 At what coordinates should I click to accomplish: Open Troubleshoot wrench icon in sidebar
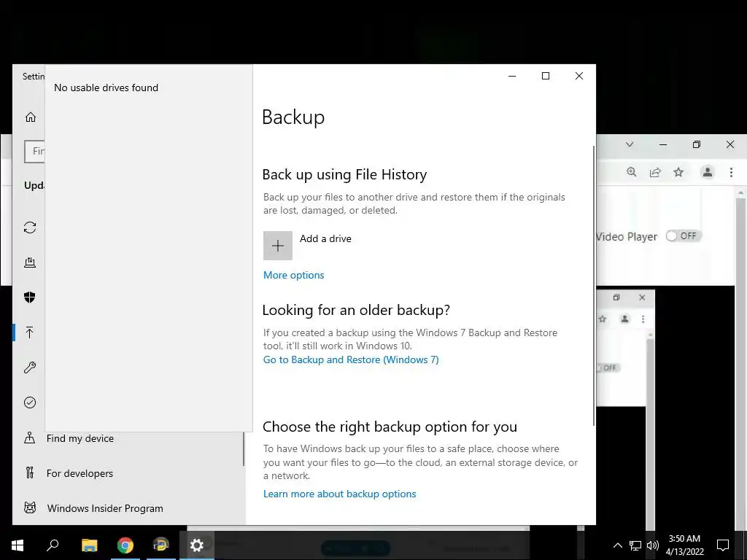(30, 367)
